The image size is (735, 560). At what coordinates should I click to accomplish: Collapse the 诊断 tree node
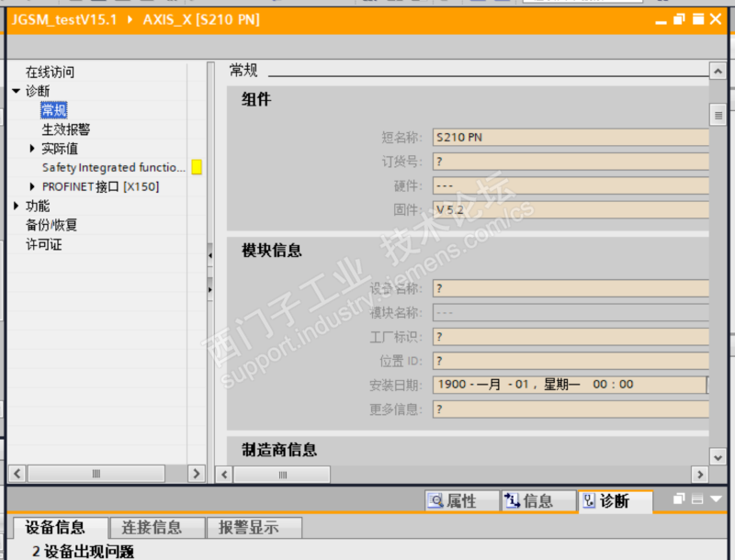17,91
